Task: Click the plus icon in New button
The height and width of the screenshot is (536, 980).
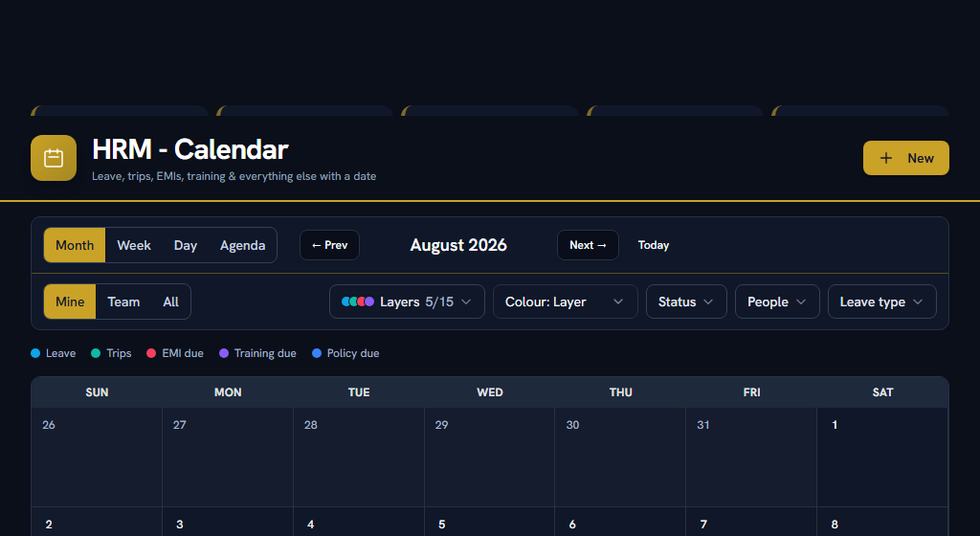Action: pos(886,158)
